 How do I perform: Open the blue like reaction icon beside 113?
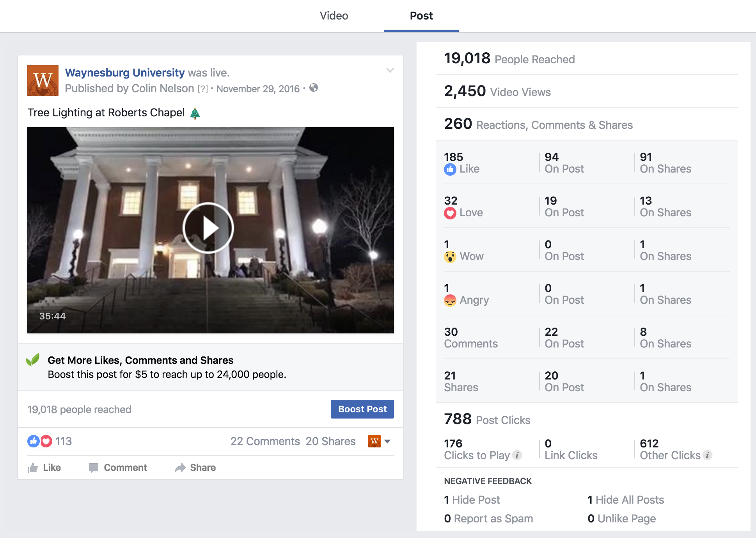pos(34,441)
